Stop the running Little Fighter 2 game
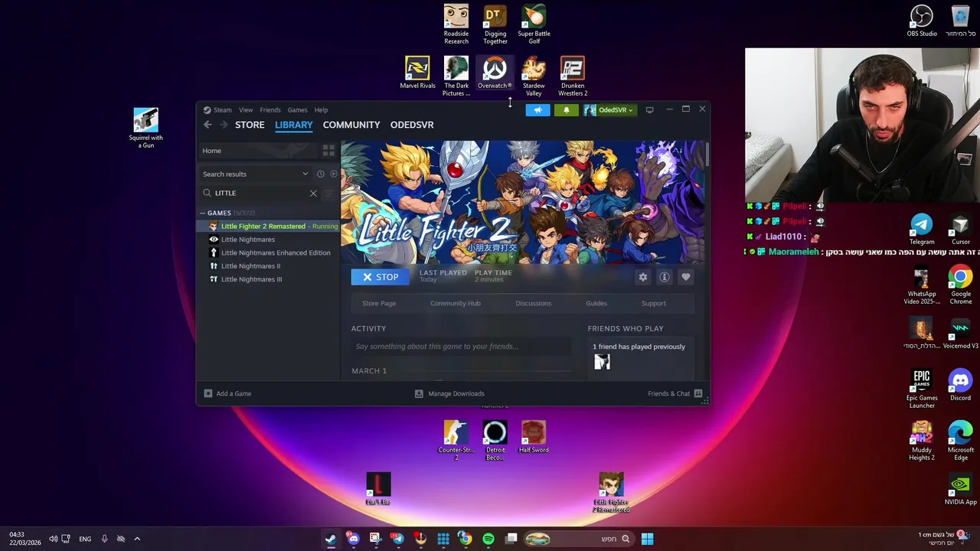 click(x=381, y=277)
